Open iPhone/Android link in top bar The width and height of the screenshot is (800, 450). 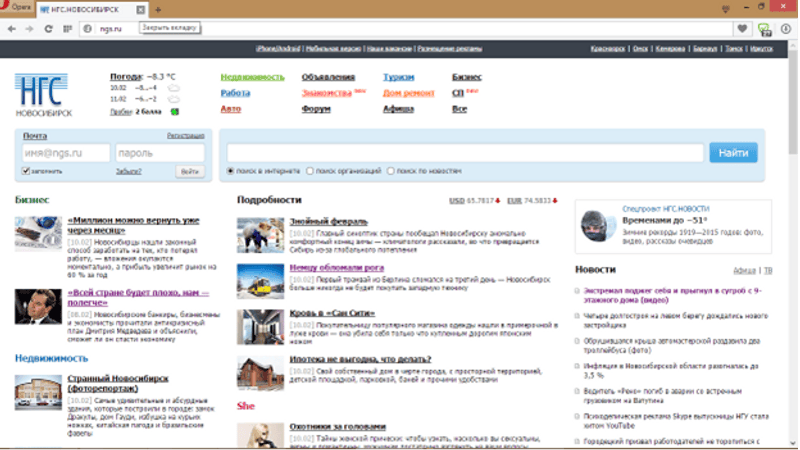(x=278, y=48)
